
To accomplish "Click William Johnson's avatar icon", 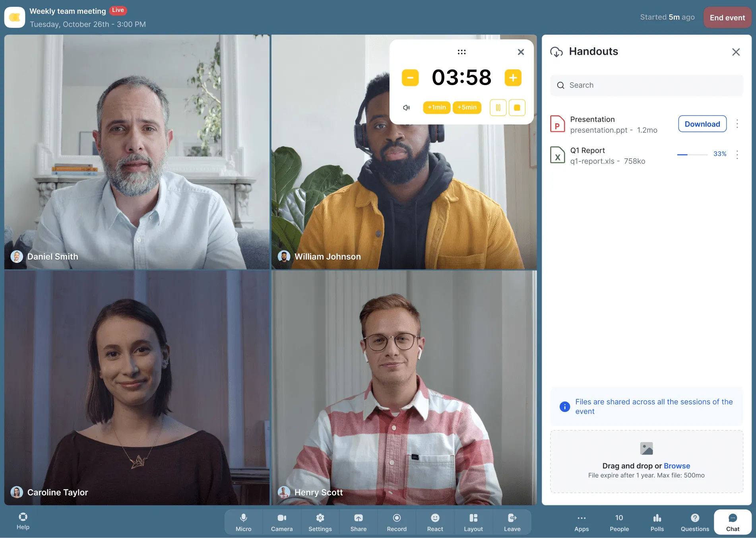I will pyautogui.click(x=284, y=256).
